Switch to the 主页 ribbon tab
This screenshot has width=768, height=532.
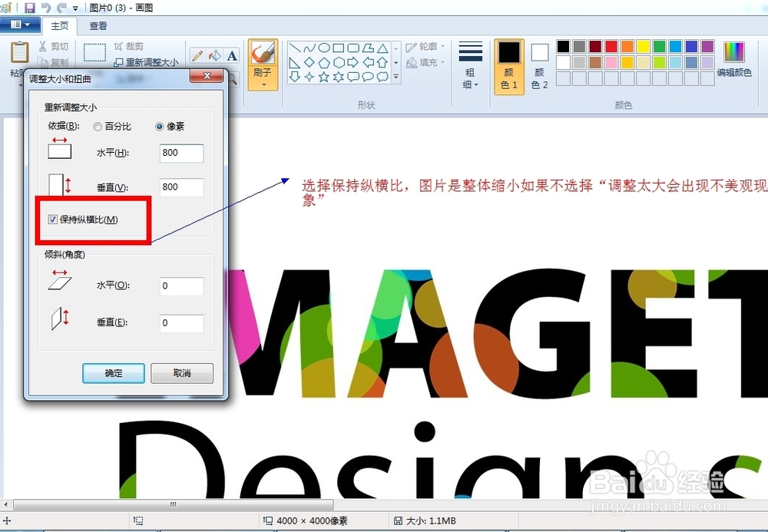click(60, 25)
